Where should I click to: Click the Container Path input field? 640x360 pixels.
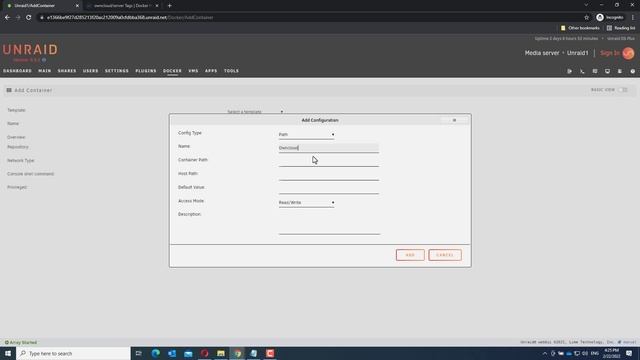pyautogui.click(x=329, y=162)
